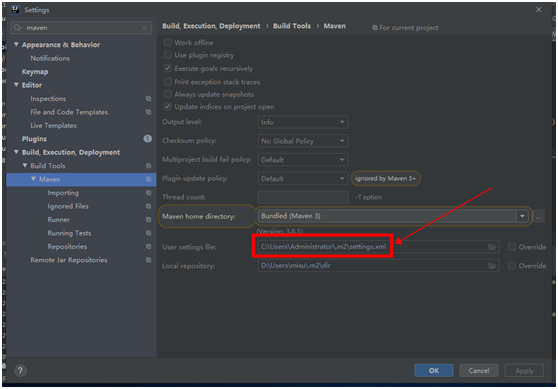Image resolution: width=558 pixels, height=389 pixels.
Task: Open the Keymap settings page
Action: click(35, 72)
